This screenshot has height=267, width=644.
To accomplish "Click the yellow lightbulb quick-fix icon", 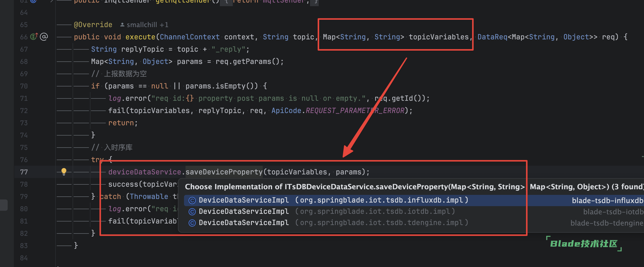I will pos(64,171).
